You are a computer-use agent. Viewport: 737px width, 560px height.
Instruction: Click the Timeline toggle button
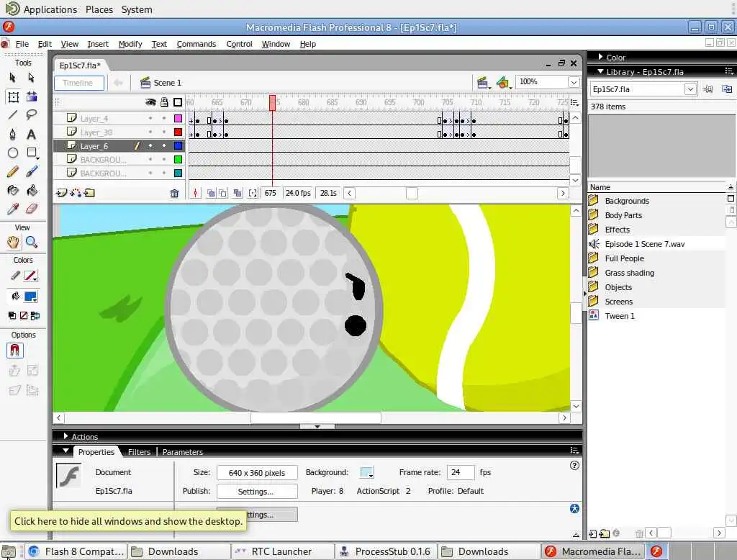(79, 83)
